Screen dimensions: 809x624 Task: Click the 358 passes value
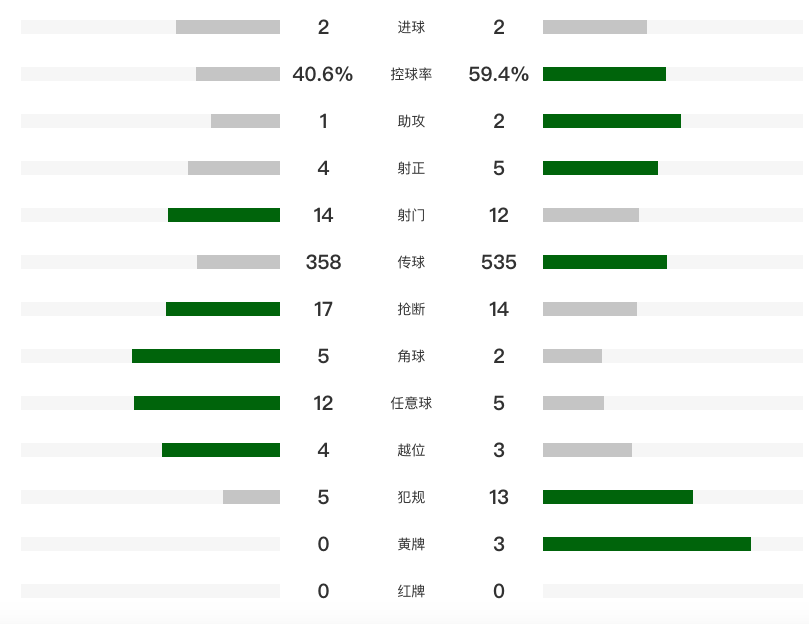(323, 262)
